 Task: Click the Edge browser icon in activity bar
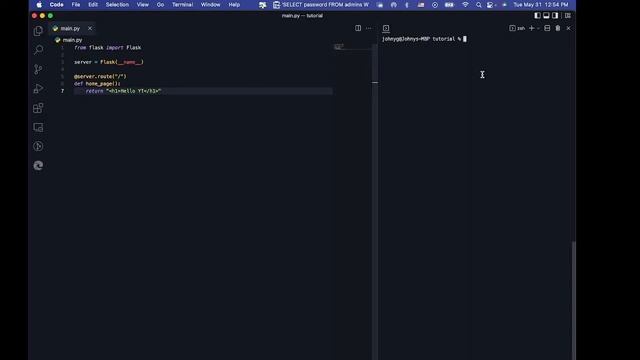tap(38, 165)
